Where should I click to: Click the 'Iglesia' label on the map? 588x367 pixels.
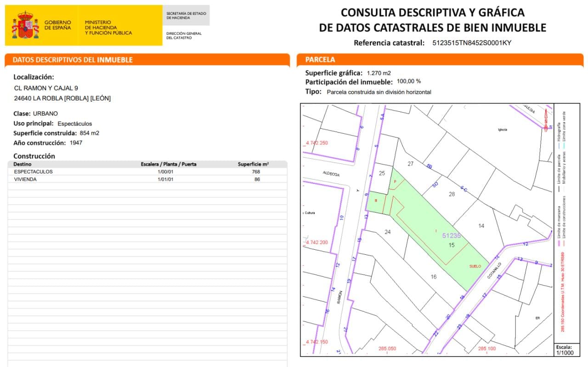pyautogui.click(x=503, y=130)
